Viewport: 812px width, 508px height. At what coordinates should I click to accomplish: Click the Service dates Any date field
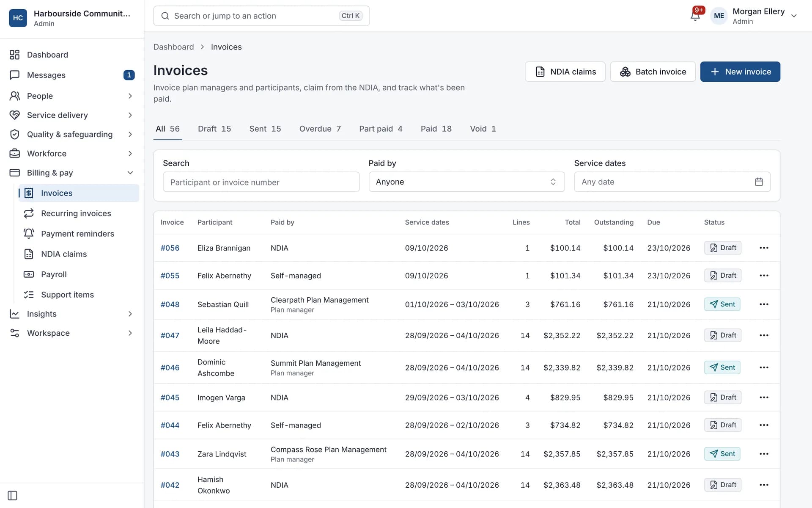point(672,182)
